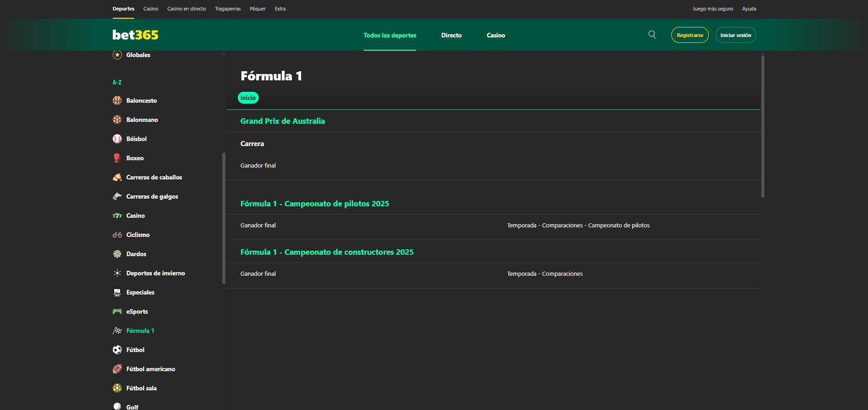Click the Golf ball icon
Viewport: 868px width, 410px height.
(x=117, y=406)
